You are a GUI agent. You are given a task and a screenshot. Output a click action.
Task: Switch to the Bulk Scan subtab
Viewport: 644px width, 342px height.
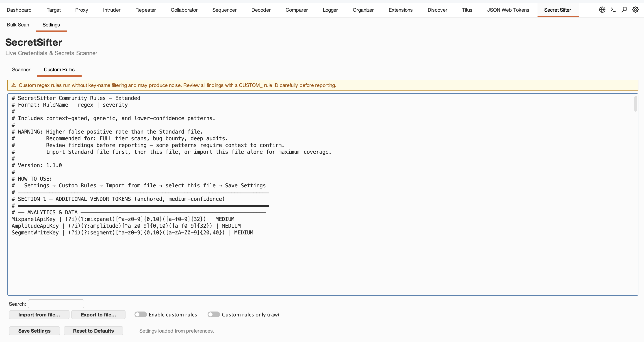tap(18, 24)
